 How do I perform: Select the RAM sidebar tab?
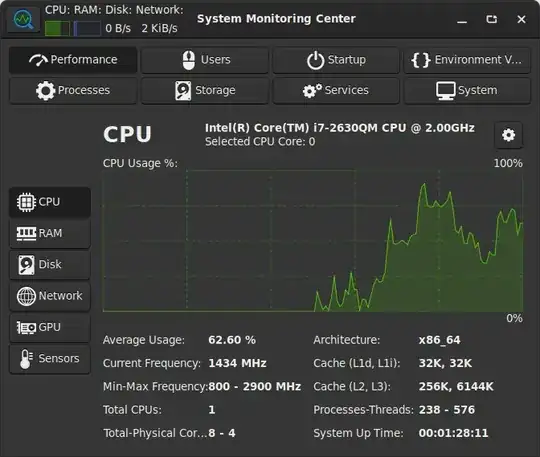[50, 233]
